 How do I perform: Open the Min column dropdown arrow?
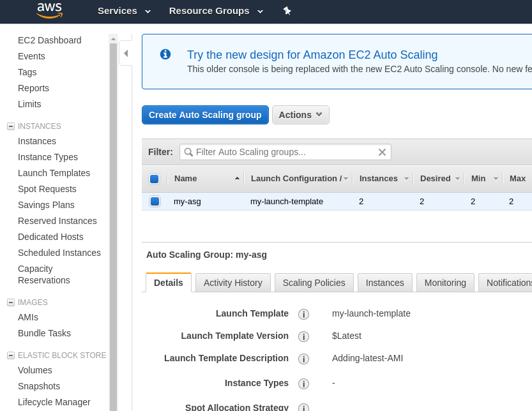tap(496, 179)
